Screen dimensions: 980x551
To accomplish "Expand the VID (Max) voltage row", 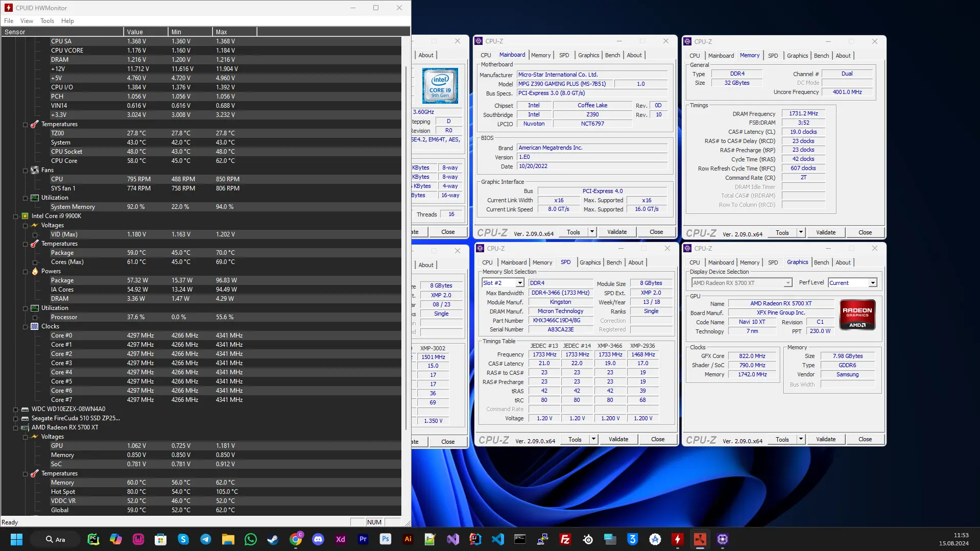I will click(35, 235).
